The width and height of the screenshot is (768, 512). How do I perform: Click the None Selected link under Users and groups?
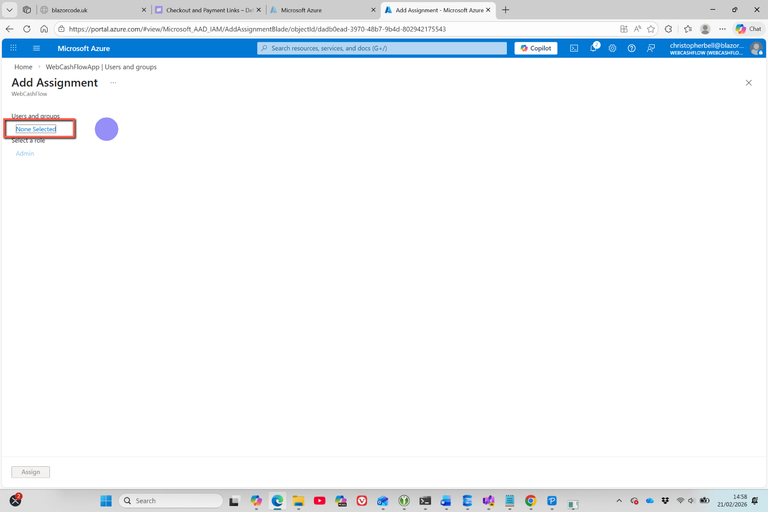[x=36, y=129]
